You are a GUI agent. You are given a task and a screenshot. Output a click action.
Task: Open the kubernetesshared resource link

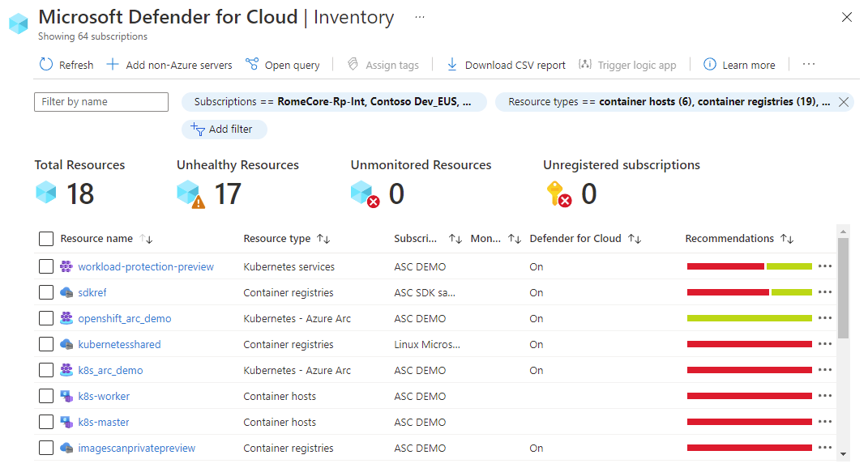[119, 344]
